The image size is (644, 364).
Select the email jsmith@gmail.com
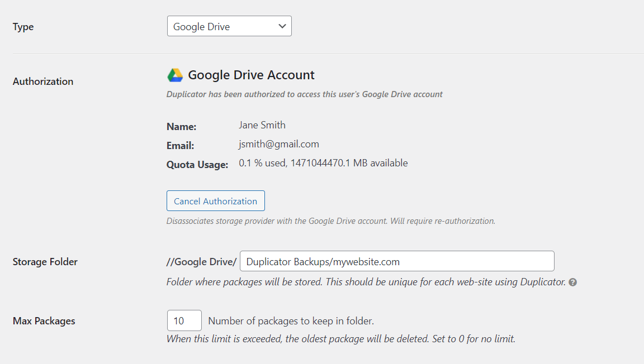click(x=279, y=145)
